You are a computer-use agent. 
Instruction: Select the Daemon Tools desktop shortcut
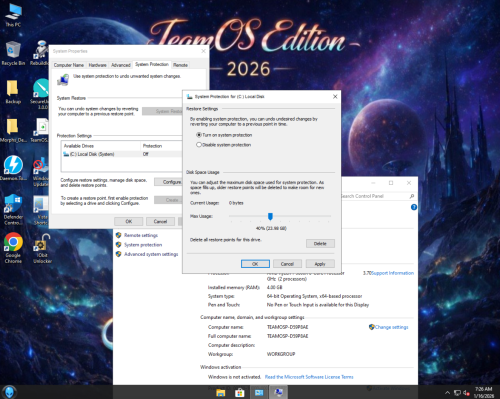click(13, 168)
